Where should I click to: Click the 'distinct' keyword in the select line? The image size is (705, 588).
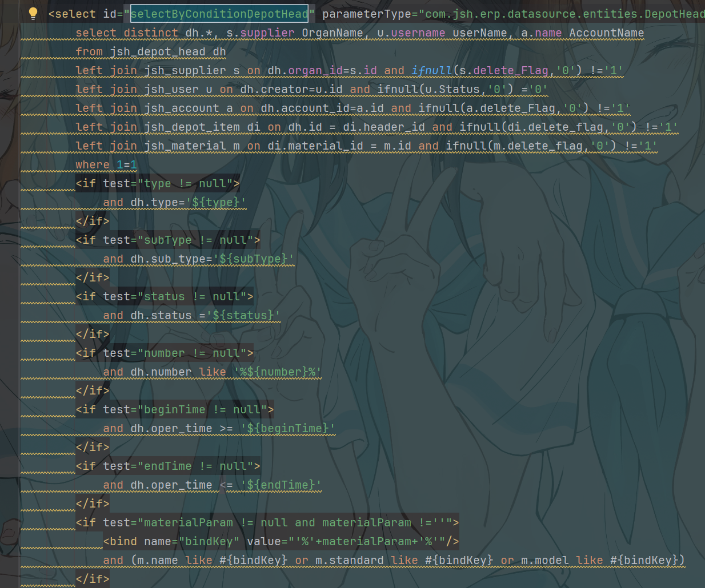tap(151, 33)
